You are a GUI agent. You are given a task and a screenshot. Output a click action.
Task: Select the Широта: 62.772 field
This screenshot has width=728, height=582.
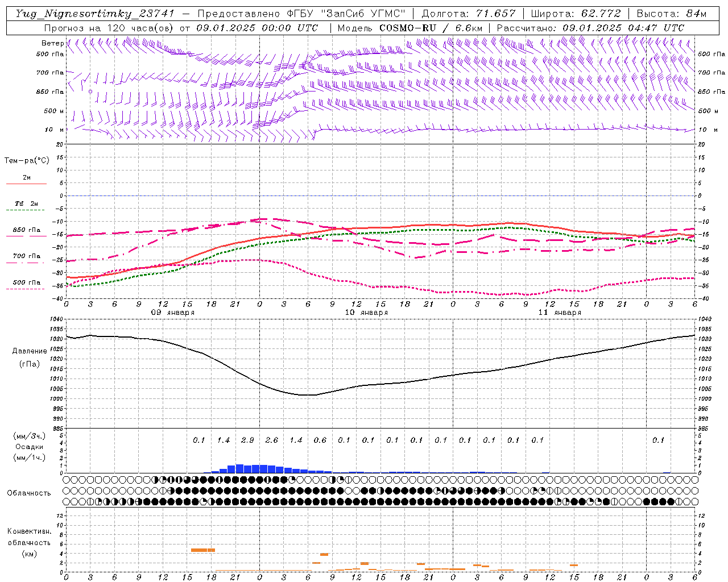[x=576, y=14]
